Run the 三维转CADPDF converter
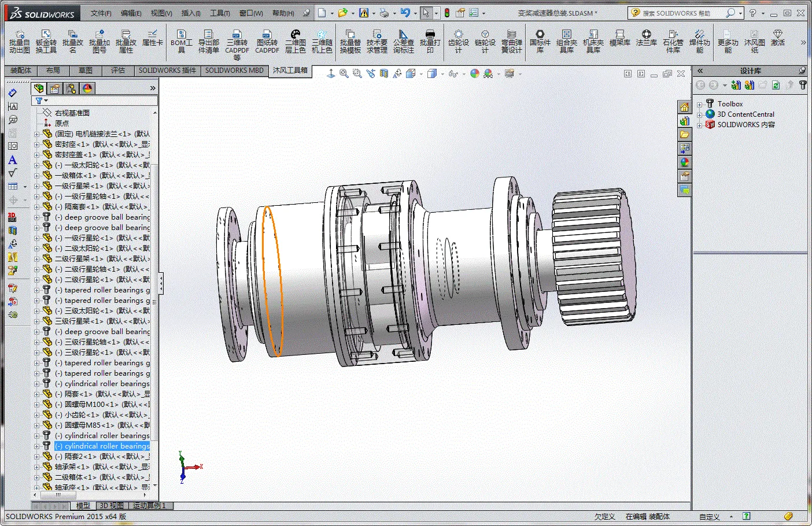This screenshot has width=812, height=526. coord(237,45)
